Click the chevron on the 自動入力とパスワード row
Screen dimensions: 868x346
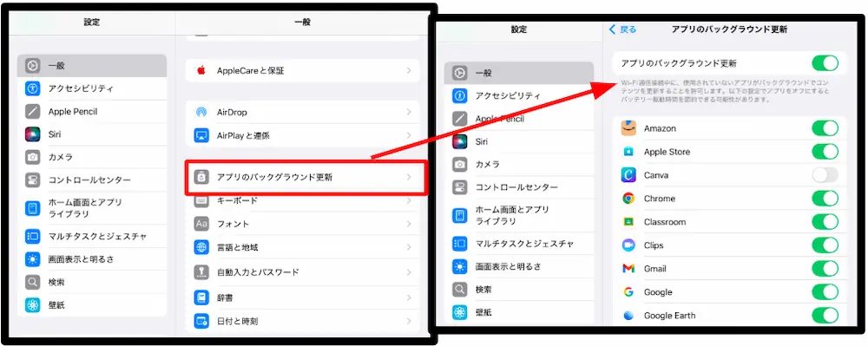pos(409,272)
